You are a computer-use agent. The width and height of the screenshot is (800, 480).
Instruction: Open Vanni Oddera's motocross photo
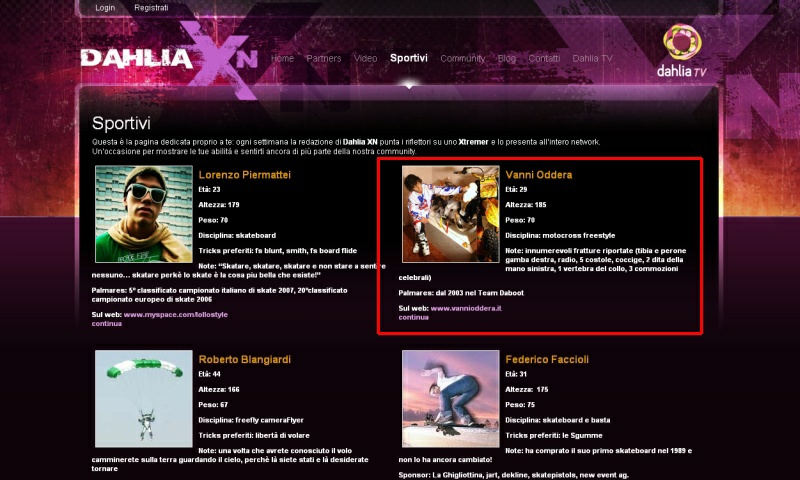tap(451, 214)
